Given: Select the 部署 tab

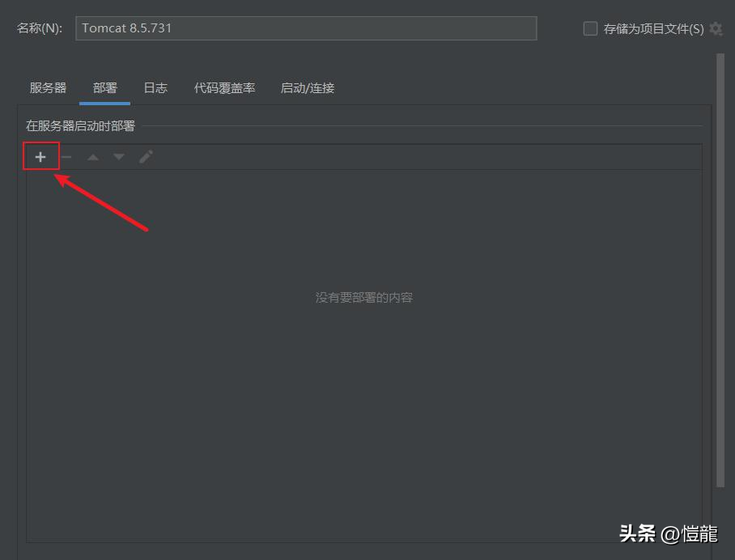Looking at the screenshot, I should click(105, 87).
